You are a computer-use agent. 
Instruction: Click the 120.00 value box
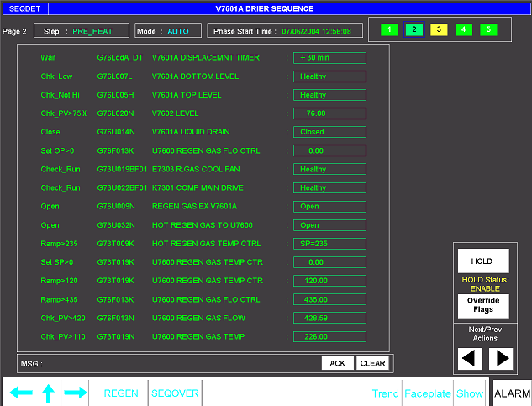(x=329, y=281)
